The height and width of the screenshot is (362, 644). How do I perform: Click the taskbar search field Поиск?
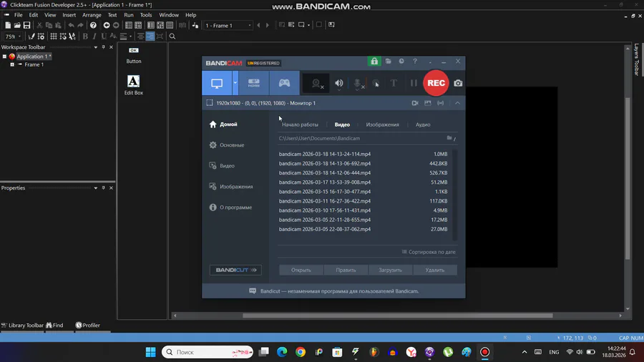[x=208, y=352]
